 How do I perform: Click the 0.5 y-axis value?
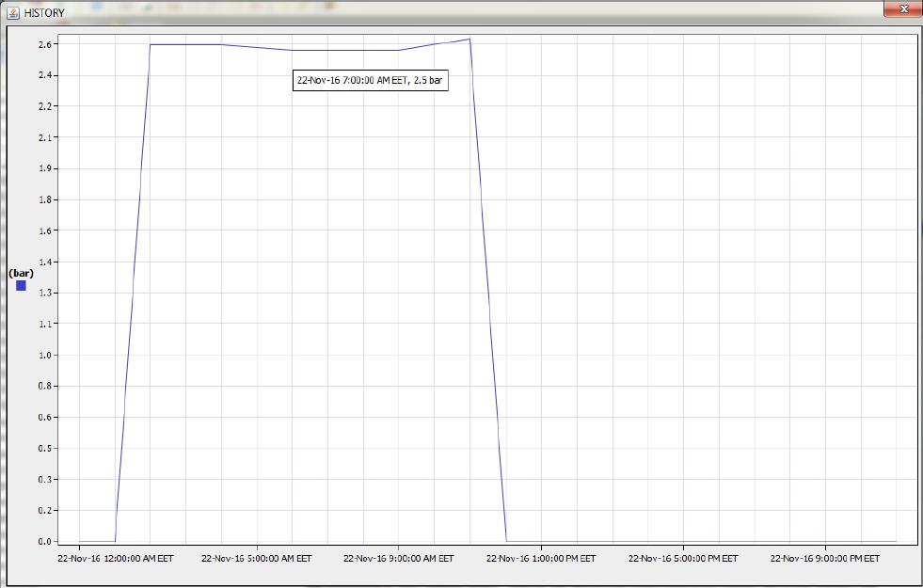point(45,449)
